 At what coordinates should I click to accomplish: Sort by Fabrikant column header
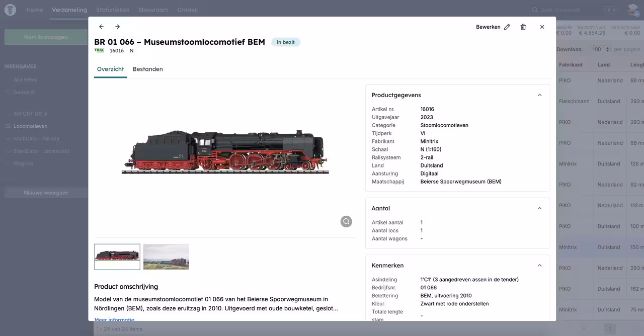(571, 65)
